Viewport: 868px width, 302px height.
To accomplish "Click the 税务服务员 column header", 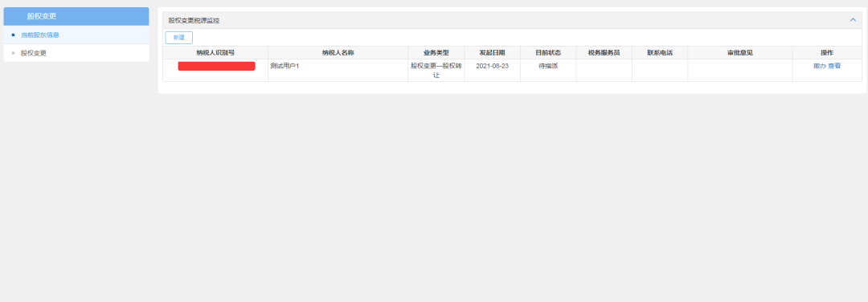I will (604, 52).
